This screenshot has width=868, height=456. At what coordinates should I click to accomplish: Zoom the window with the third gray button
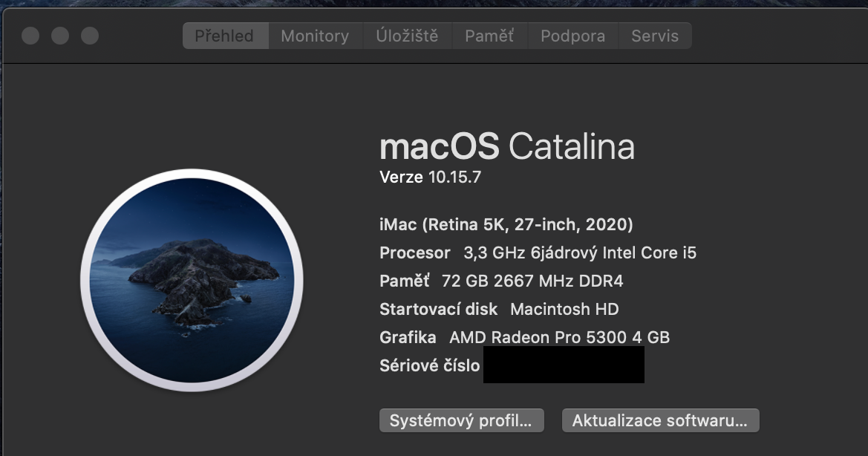90,36
